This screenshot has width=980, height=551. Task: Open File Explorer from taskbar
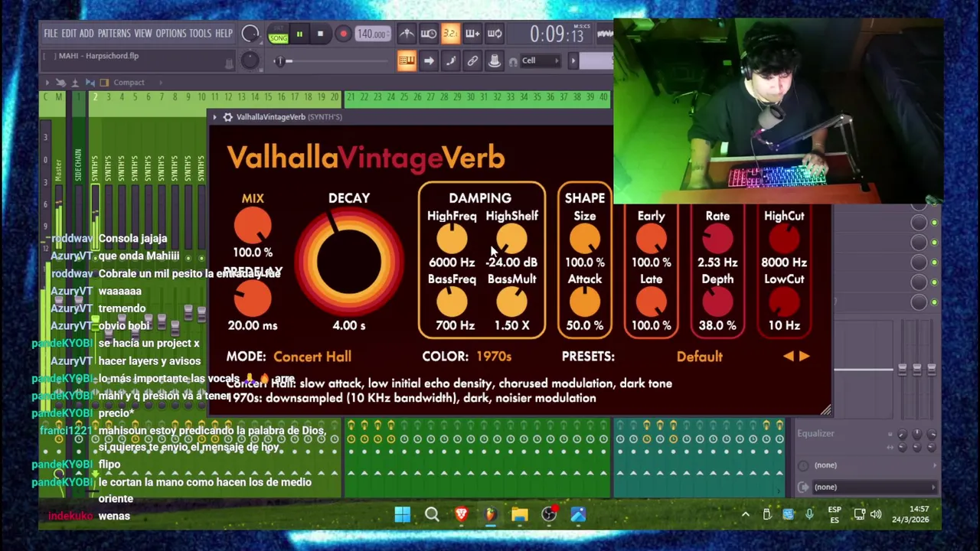click(520, 515)
